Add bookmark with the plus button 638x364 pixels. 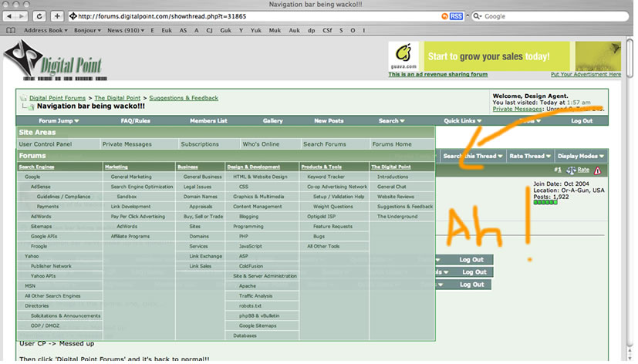(57, 16)
